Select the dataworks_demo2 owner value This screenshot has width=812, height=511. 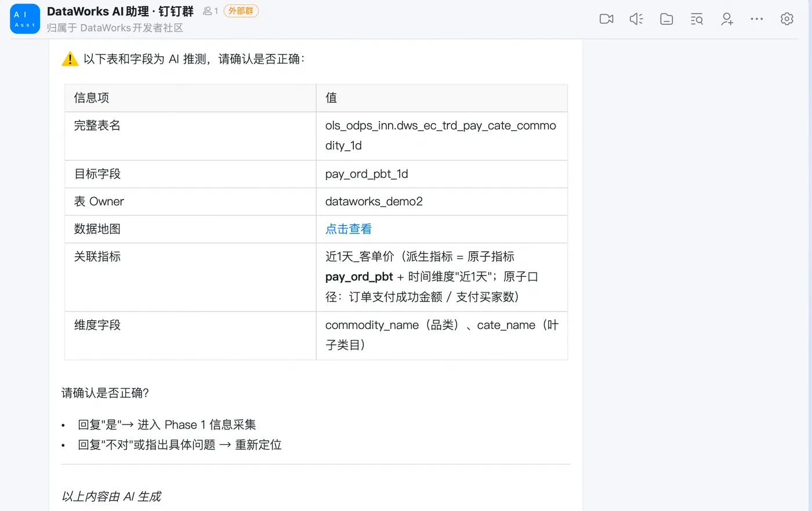pyautogui.click(x=374, y=201)
